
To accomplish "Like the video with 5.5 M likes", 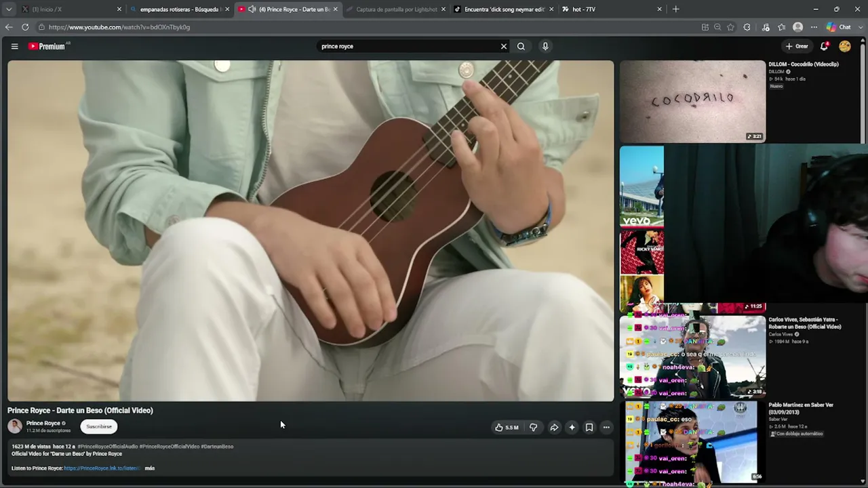I will 507,428.
